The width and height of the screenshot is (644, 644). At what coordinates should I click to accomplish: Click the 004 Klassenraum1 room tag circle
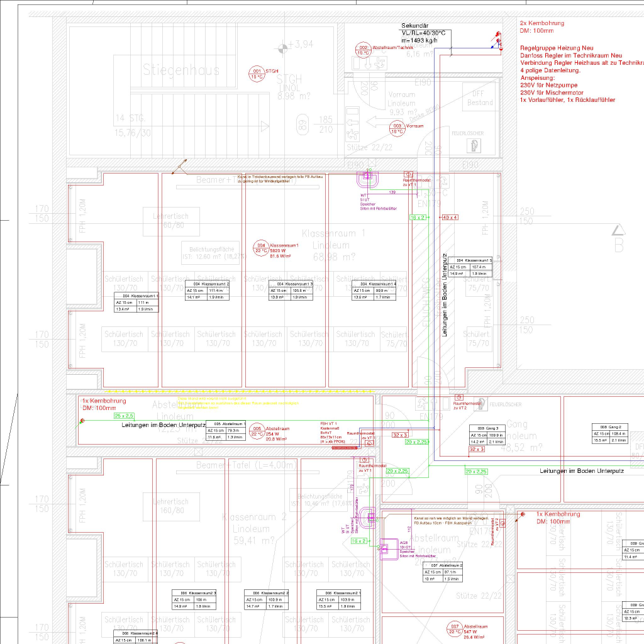coord(261,248)
